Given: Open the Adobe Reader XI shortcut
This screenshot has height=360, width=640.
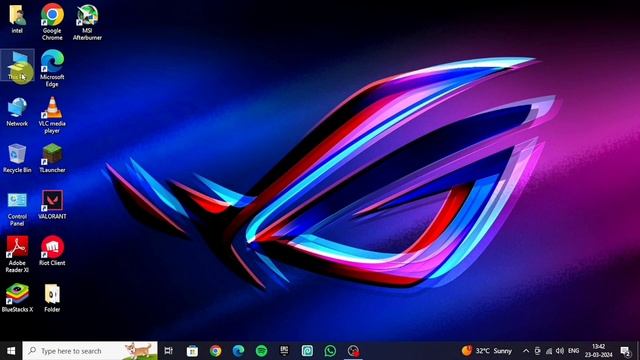Looking at the screenshot, I should coord(17,254).
